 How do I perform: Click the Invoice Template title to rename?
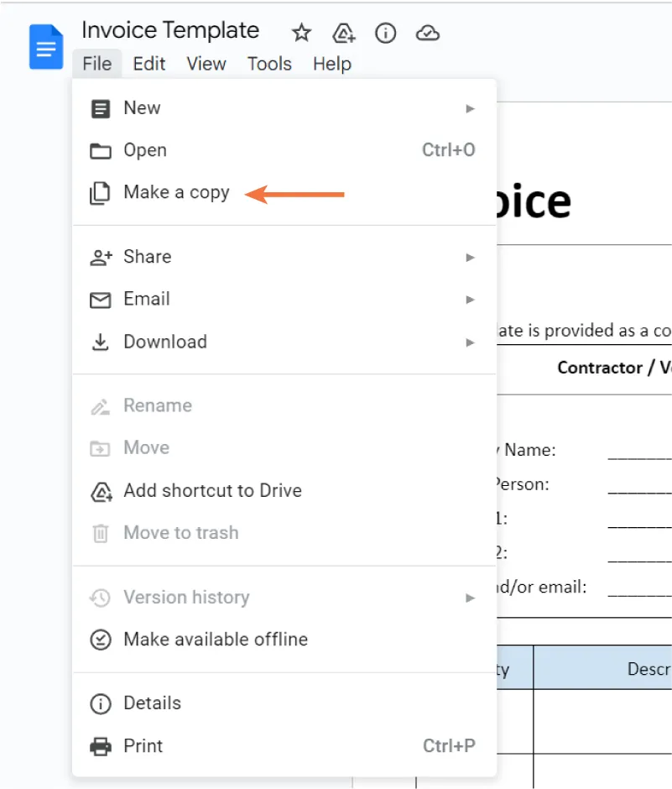click(170, 30)
